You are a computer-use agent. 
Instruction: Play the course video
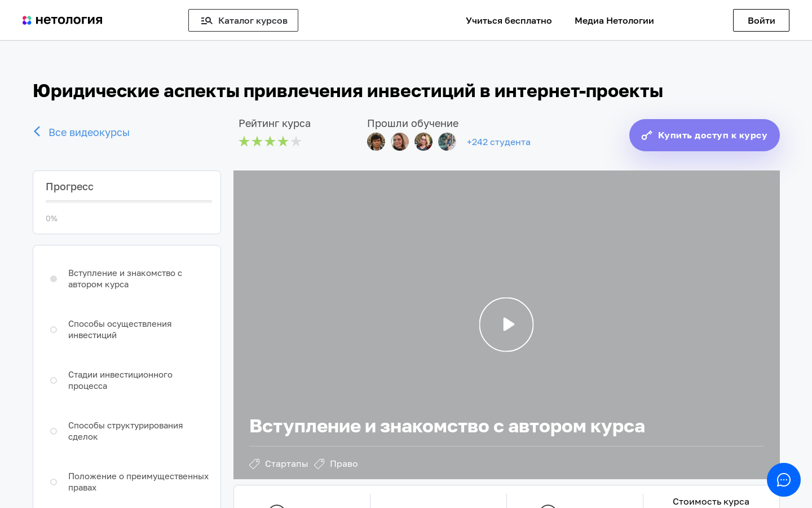tap(506, 325)
